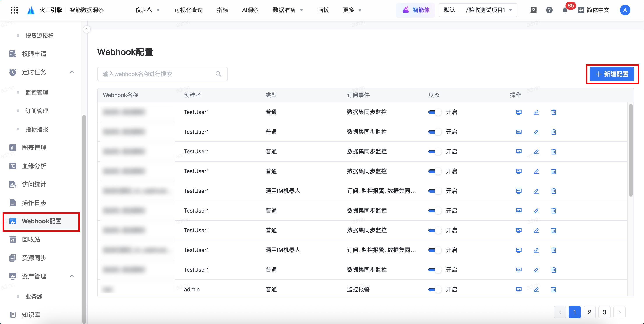
Task: Open the 可视化查询 menu item
Action: pyautogui.click(x=189, y=10)
